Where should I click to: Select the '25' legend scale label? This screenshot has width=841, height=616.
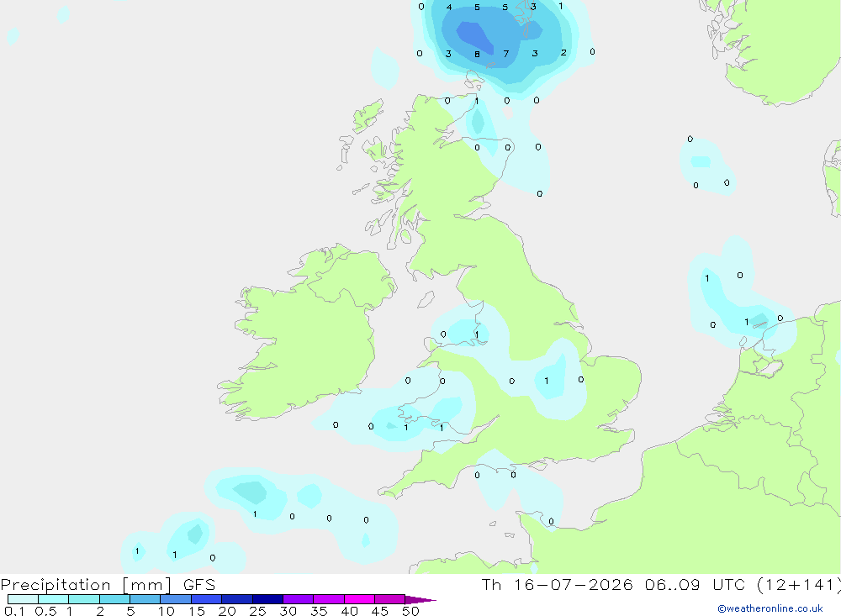tap(257, 611)
